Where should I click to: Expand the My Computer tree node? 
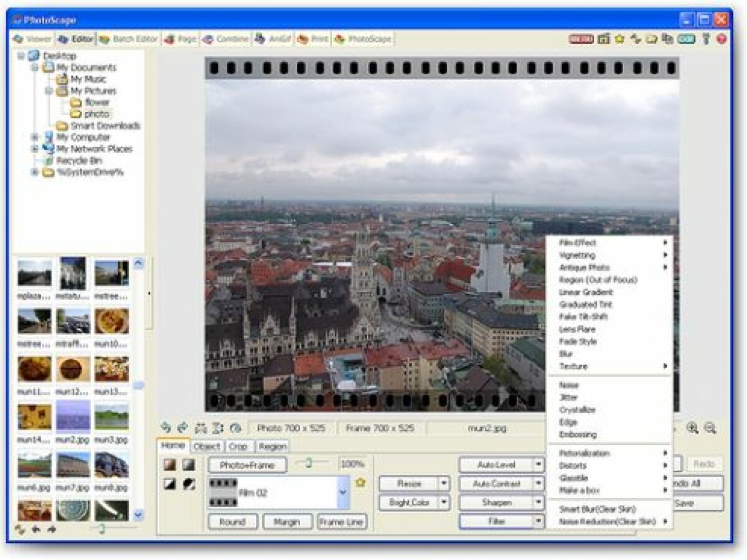click(x=35, y=137)
